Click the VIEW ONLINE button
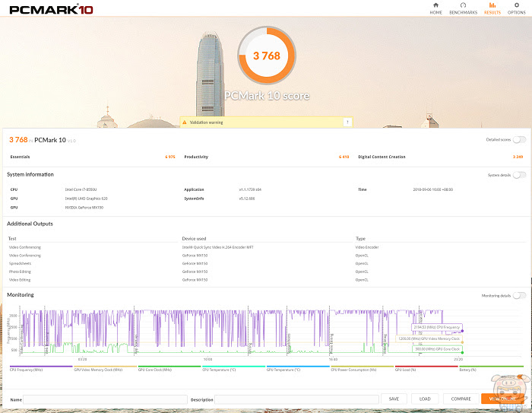532x413 pixels. click(x=503, y=399)
